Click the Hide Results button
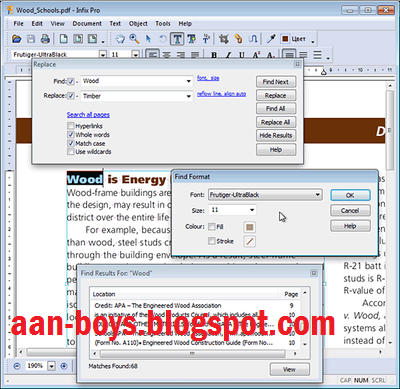Viewport: 400px width, 389px height. pyautogui.click(x=276, y=135)
